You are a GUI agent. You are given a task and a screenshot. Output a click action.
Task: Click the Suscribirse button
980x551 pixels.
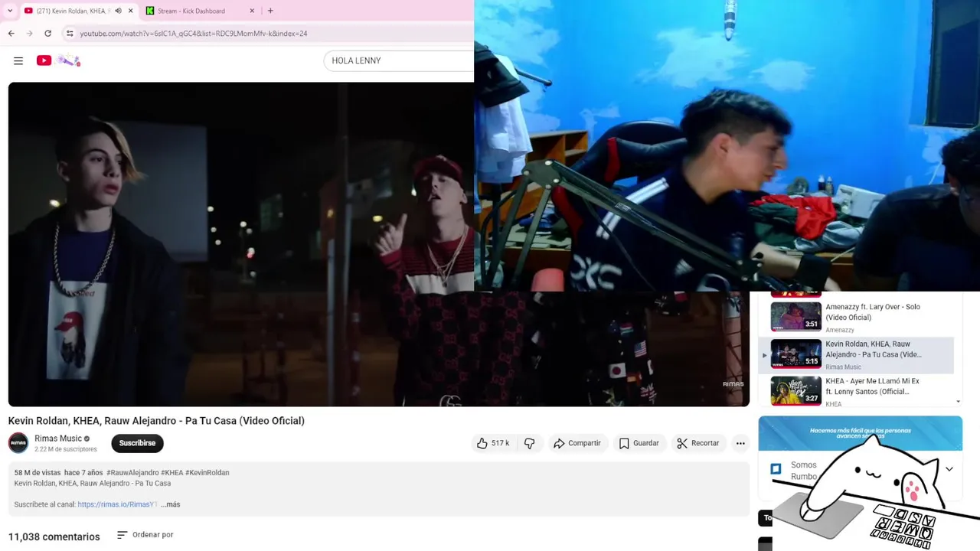click(x=137, y=443)
